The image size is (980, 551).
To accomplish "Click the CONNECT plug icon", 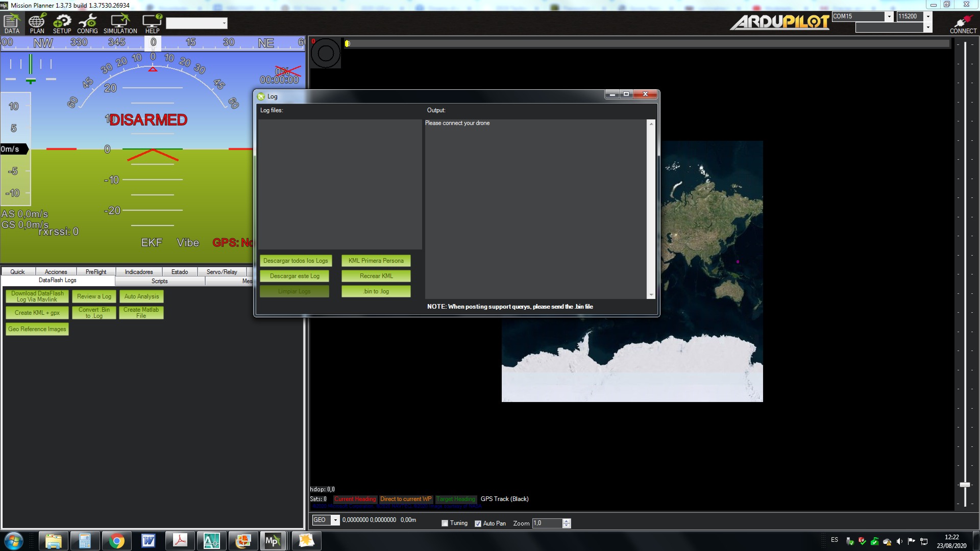I will (963, 23).
